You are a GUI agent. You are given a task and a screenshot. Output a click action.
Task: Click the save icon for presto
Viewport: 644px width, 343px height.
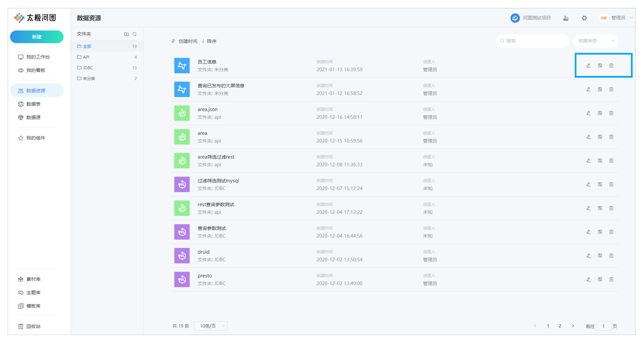pos(600,279)
